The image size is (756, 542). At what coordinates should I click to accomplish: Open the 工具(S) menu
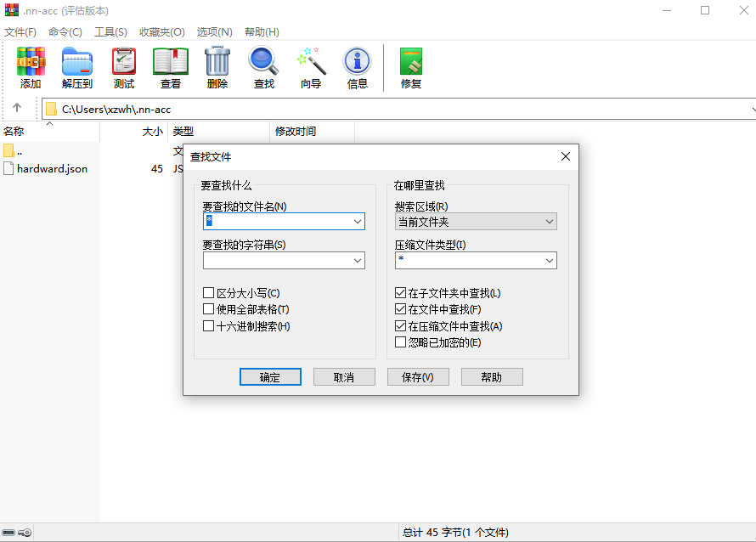[x=110, y=31]
